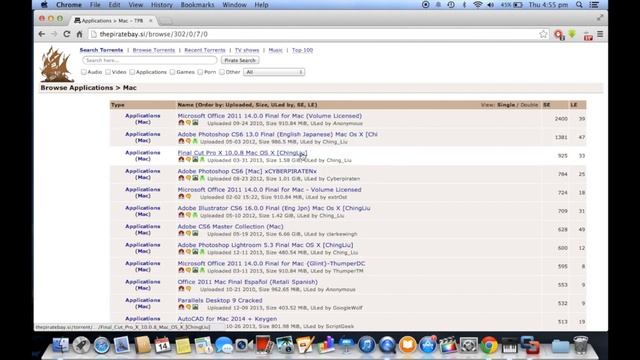Open the Trash in the Dock
This screenshot has width=640, height=360.
pyautogui.click(x=580, y=345)
